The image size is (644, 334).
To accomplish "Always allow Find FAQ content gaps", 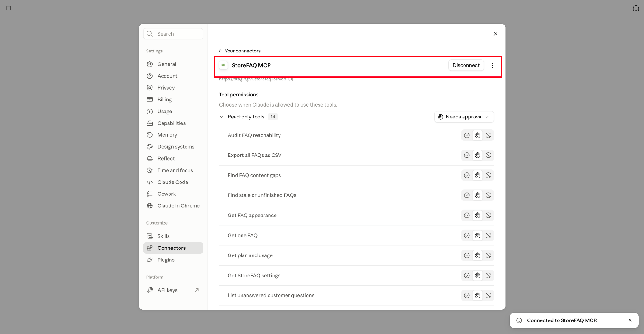I will click(x=467, y=175).
